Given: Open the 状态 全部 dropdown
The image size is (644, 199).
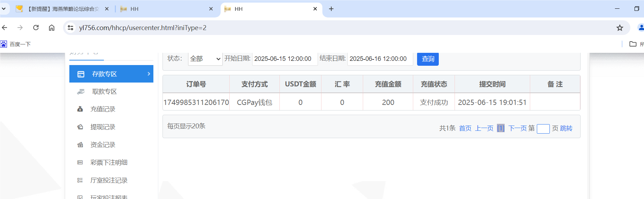Looking at the screenshot, I should pos(205,59).
